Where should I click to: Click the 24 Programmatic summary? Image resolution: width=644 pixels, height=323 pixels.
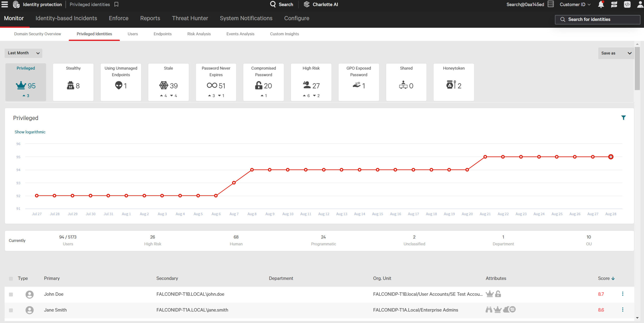323,240
